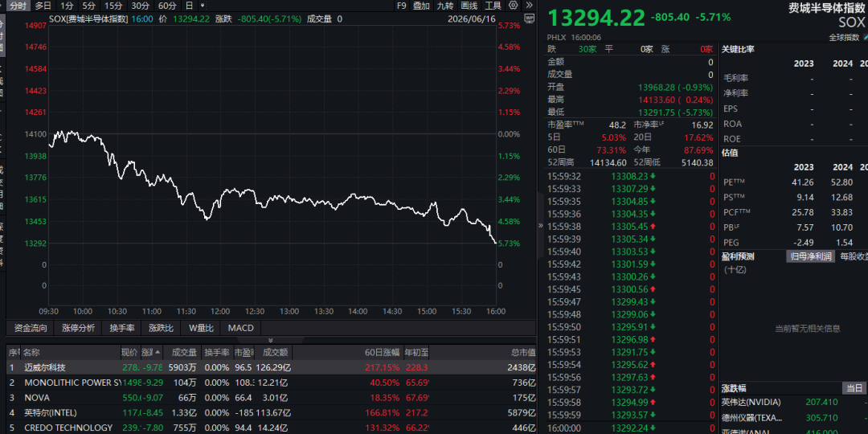
Task: Choose the 15分 chart period
Action: 113,6
